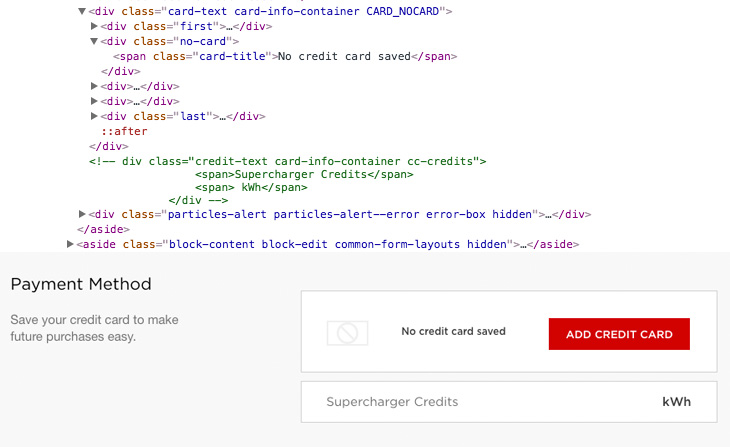Expand the second unnamed div above last
This screenshot has height=447, width=730.
click(94, 101)
